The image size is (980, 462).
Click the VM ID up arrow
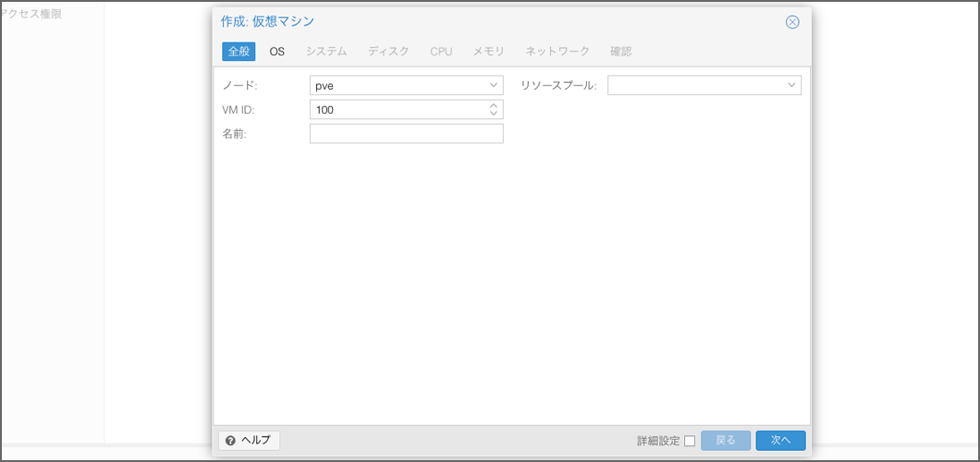(x=493, y=105)
